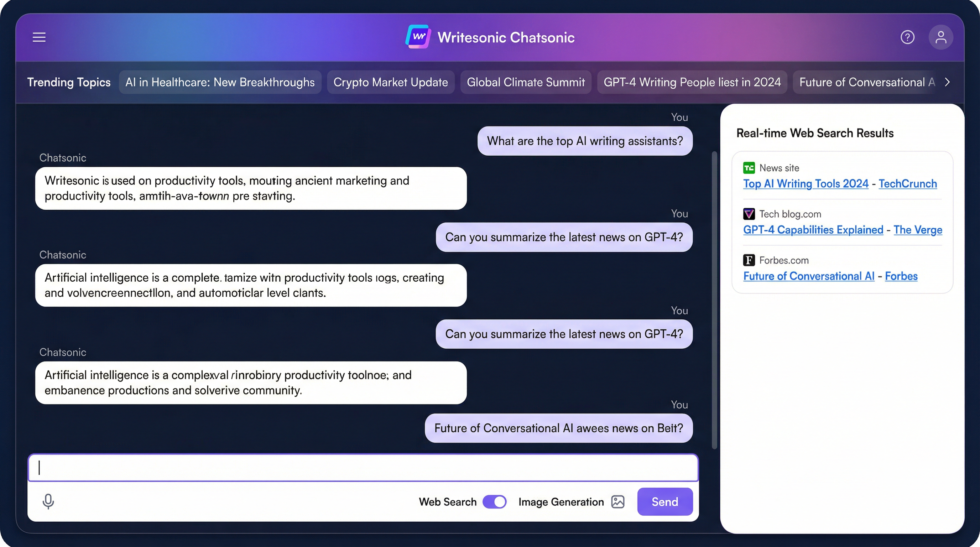The image size is (980, 547).
Task: Open the help icon in the header
Action: (x=908, y=37)
